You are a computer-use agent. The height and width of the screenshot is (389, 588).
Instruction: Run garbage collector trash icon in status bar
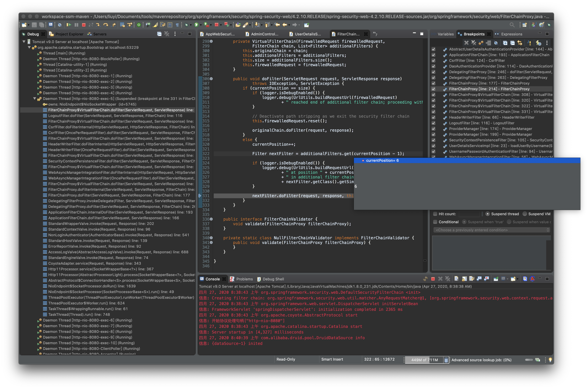(446, 360)
